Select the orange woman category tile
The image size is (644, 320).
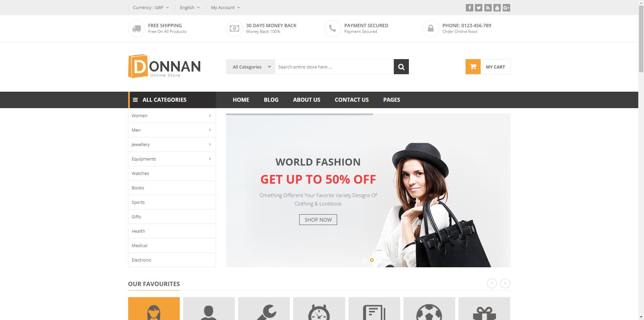154,309
